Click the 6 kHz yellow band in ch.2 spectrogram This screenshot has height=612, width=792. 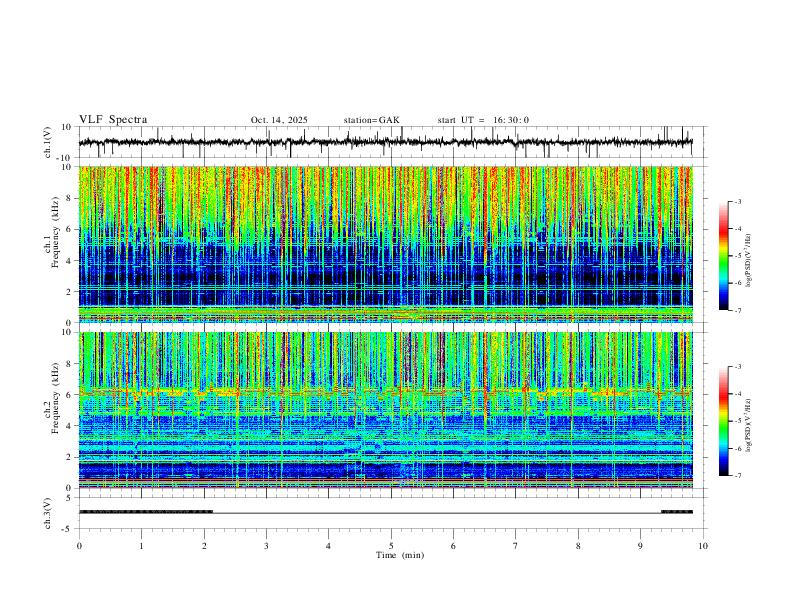click(385, 392)
